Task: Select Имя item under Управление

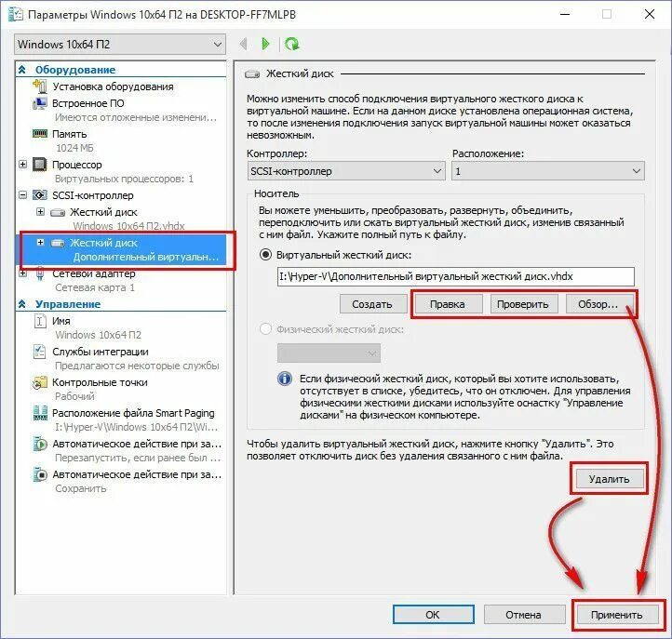Action: (x=61, y=321)
